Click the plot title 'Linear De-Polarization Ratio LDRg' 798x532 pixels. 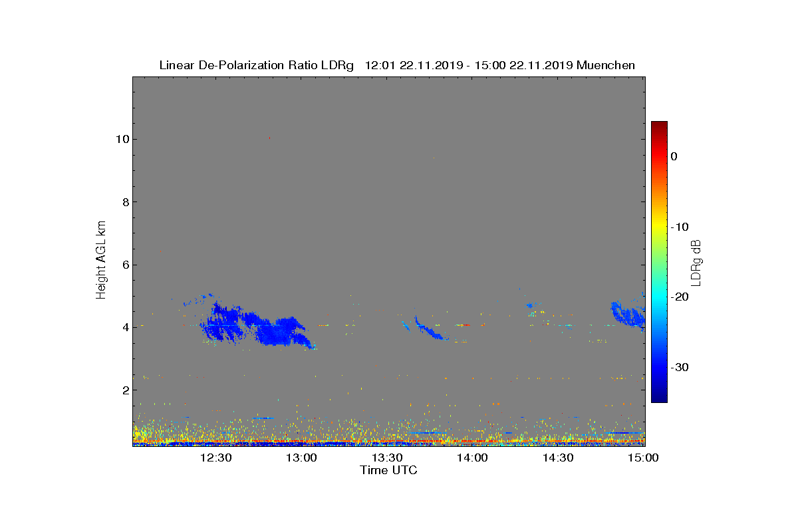257,65
